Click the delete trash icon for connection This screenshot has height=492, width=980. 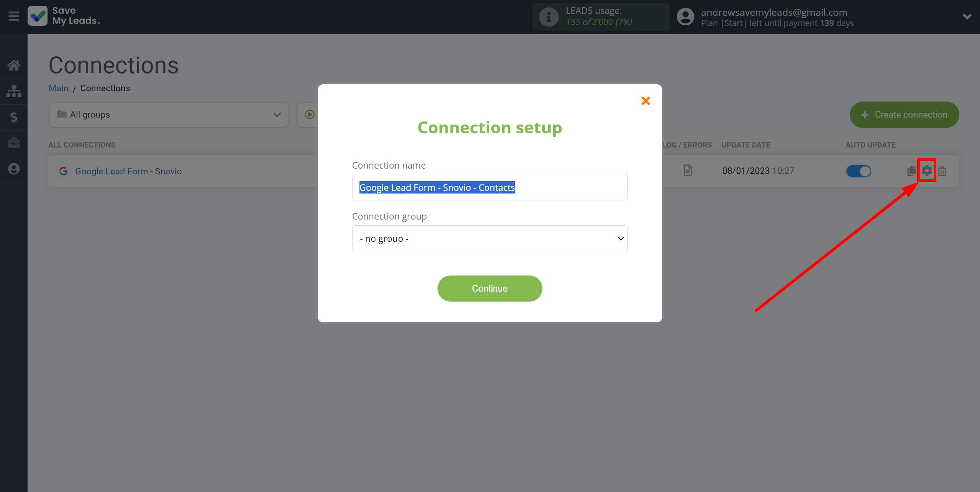(942, 171)
